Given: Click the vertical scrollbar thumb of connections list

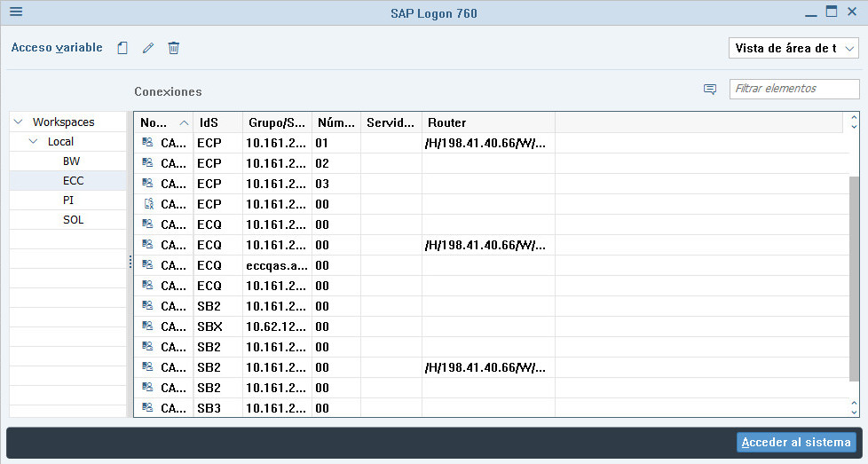Looking at the screenshot, I should 854,279.
